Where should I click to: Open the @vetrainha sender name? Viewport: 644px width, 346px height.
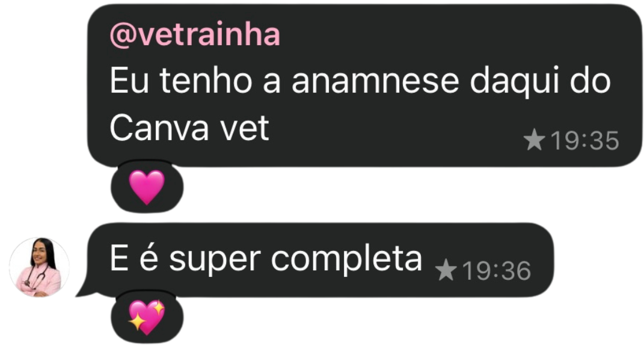(x=195, y=34)
